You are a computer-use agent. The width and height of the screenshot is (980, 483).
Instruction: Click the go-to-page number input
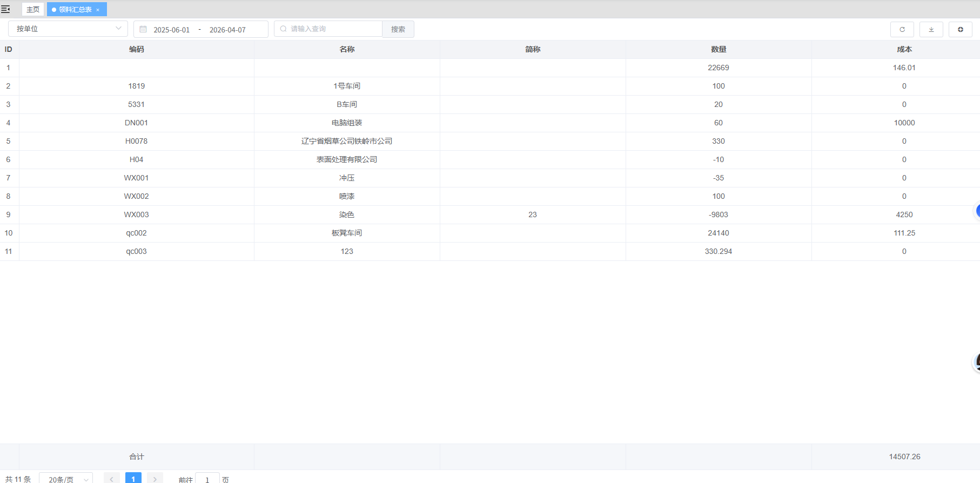(x=207, y=479)
